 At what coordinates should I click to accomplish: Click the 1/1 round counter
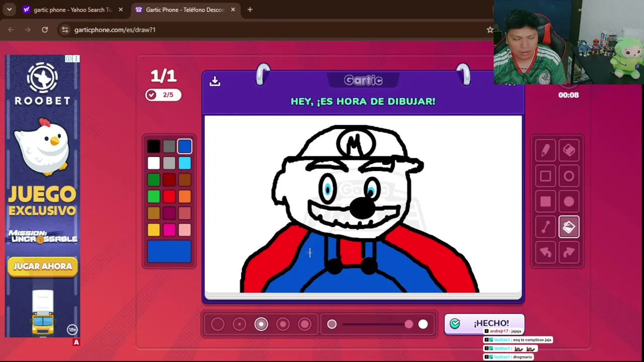[164, 76]
